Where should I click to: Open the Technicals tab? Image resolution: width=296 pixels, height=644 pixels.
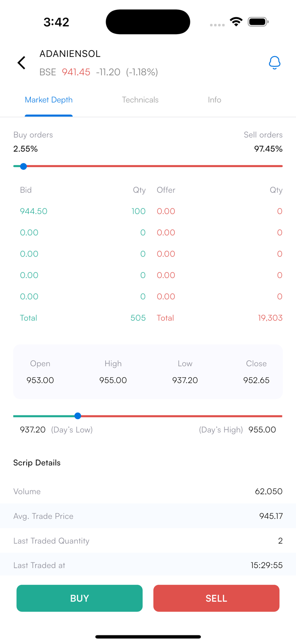pyautogui.click(x=140, y=100)
